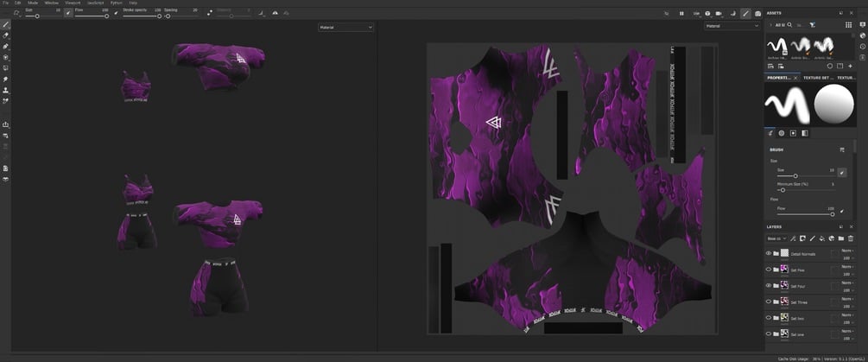Open the Export textures icon
This screenshot has height=362, width=868.
click(x=5, y=124)
